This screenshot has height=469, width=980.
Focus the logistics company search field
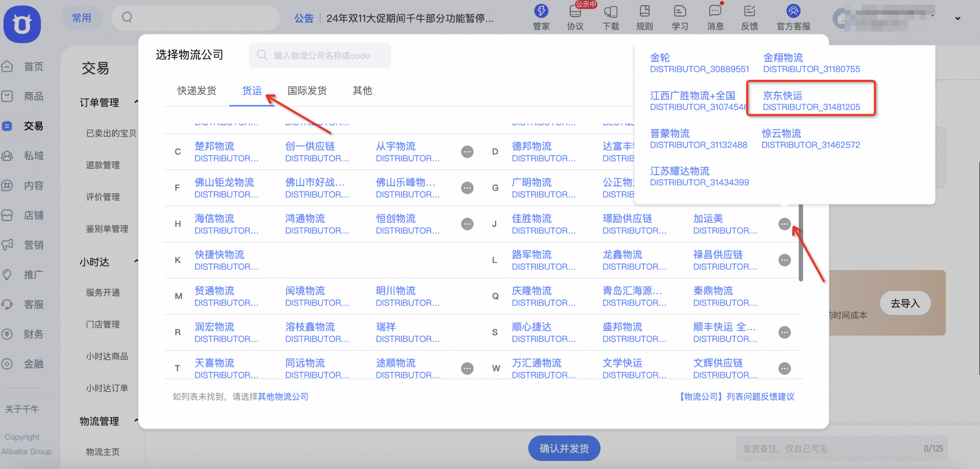(x=320, y=55)
